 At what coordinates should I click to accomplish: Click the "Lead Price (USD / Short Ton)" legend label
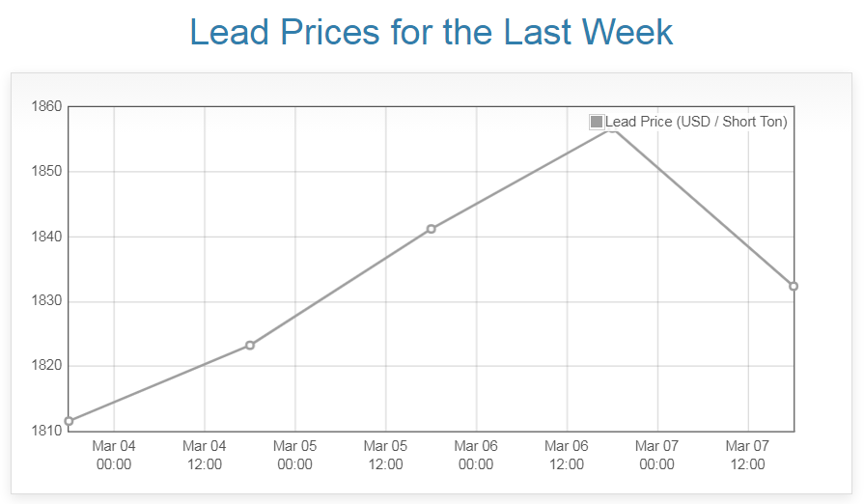(696, 122)
